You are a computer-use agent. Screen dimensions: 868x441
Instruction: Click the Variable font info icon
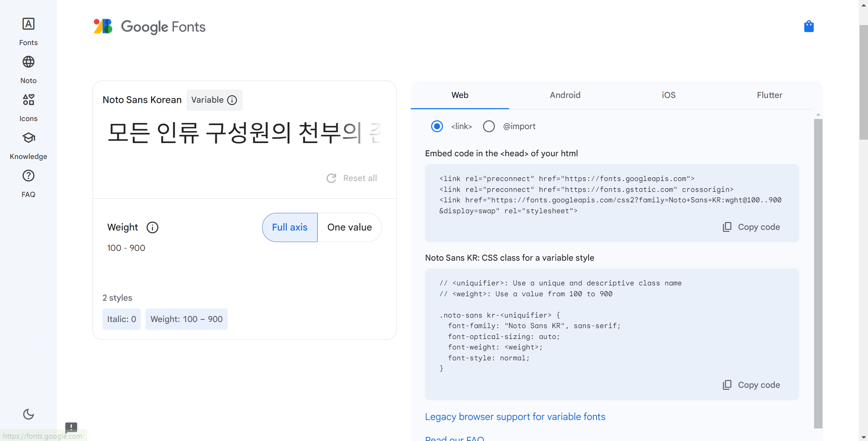click(232, 100)
